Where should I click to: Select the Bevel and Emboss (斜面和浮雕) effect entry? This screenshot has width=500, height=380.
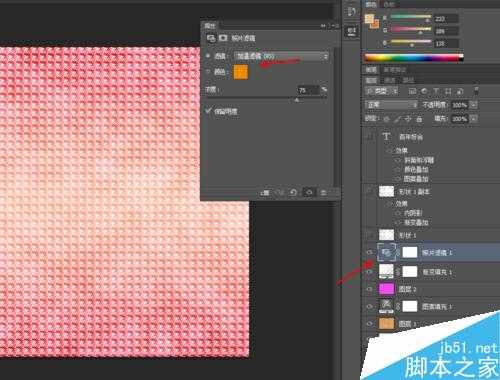(x=419, y=160)
